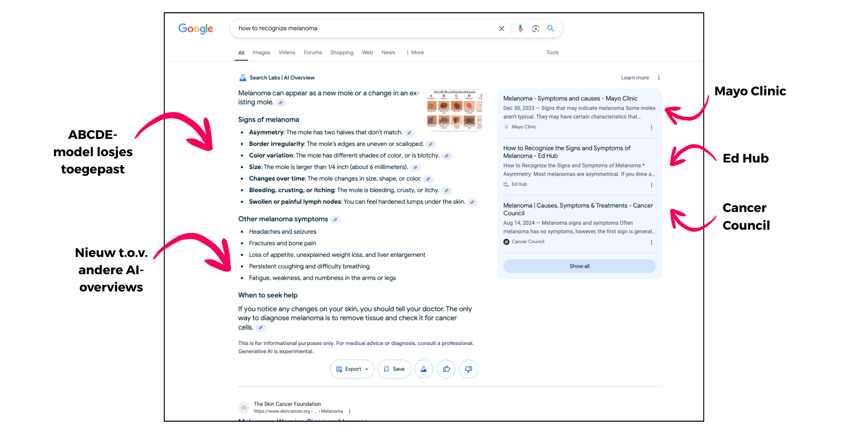Screen dimensions: 868x434
Task: Click the Search Labs flask icon
Action: (243, 78)
